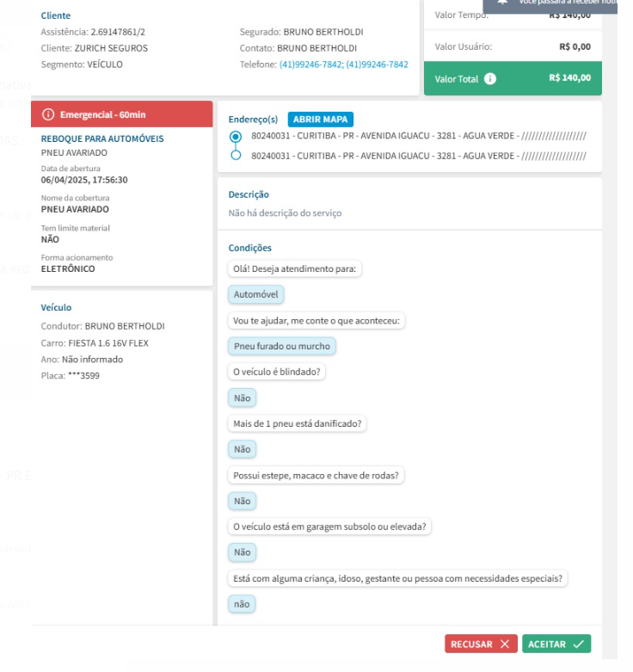This screenshot has height=672, width=633.
Task: Click the X icon on RECUSAR
Action: (504, 644)
